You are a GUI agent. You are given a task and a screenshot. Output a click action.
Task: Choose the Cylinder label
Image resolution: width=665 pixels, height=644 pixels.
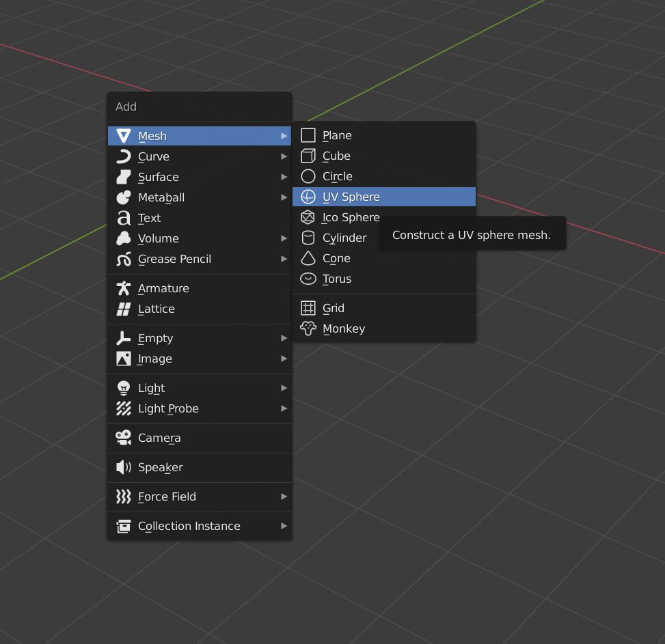(344, 238)
